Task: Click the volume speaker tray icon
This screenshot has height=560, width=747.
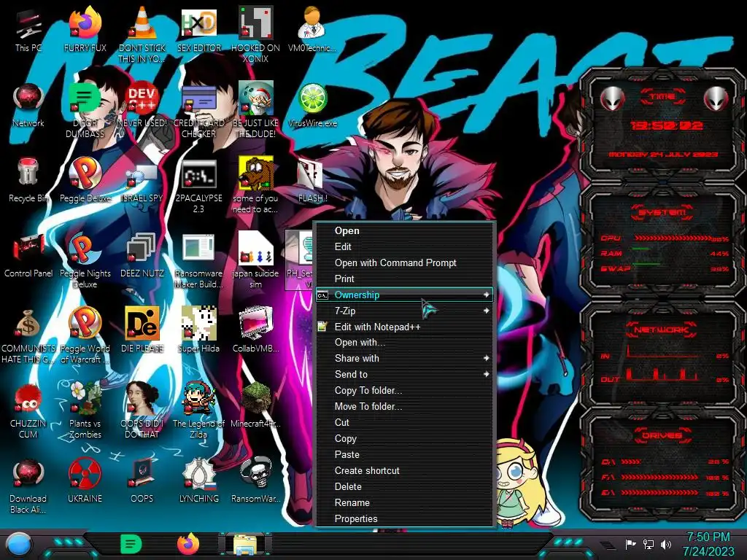Action: click(x=666, y=544)
